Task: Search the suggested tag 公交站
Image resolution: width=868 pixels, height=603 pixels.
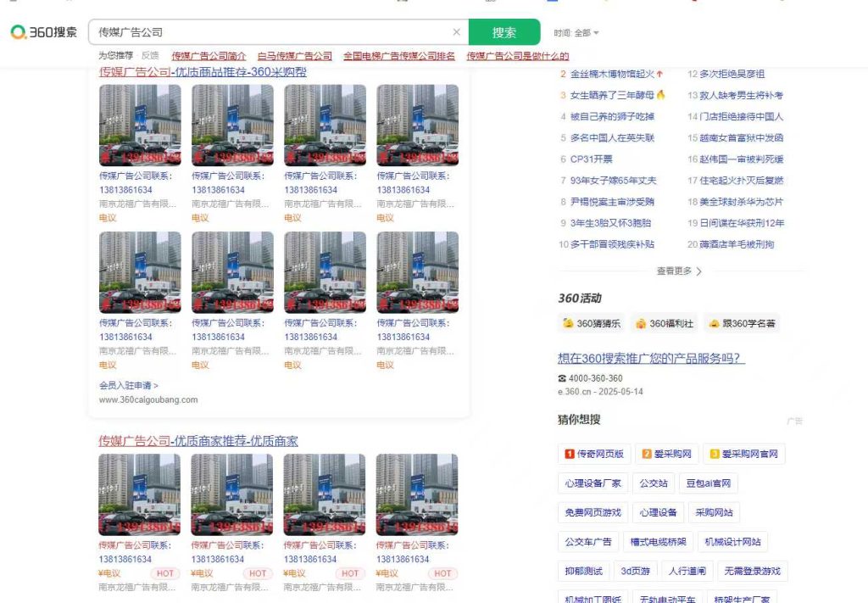Action: pos(654,483)
